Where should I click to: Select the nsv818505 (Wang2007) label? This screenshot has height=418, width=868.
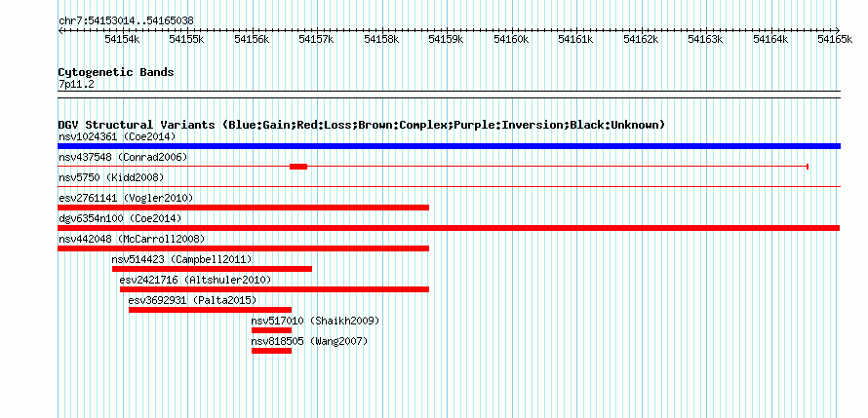[309, 341]
